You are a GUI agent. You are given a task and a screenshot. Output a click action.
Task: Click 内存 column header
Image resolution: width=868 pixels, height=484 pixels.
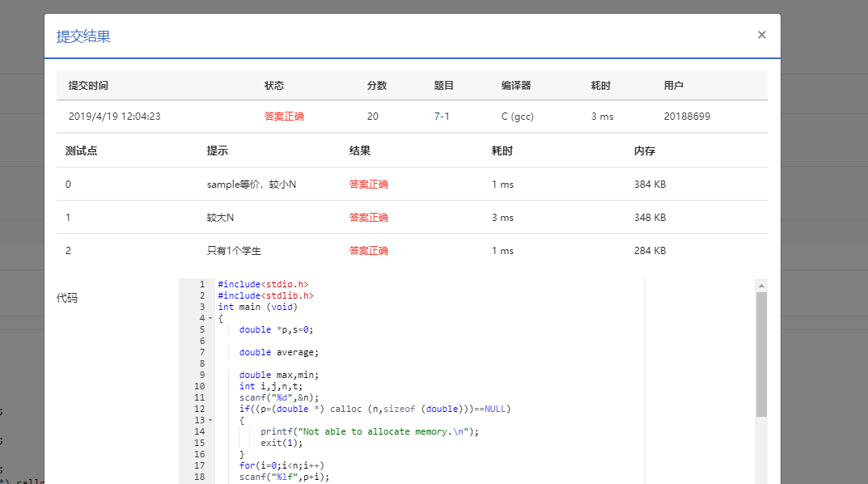pyautogui.click(x=645, y=151)
